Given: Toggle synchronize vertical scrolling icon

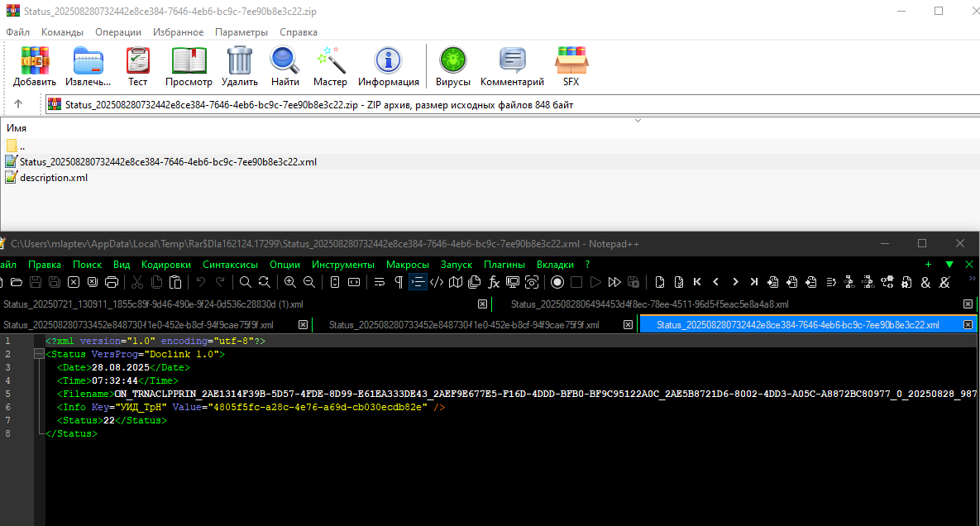Looking at the screenshot, I should [335, 282].
